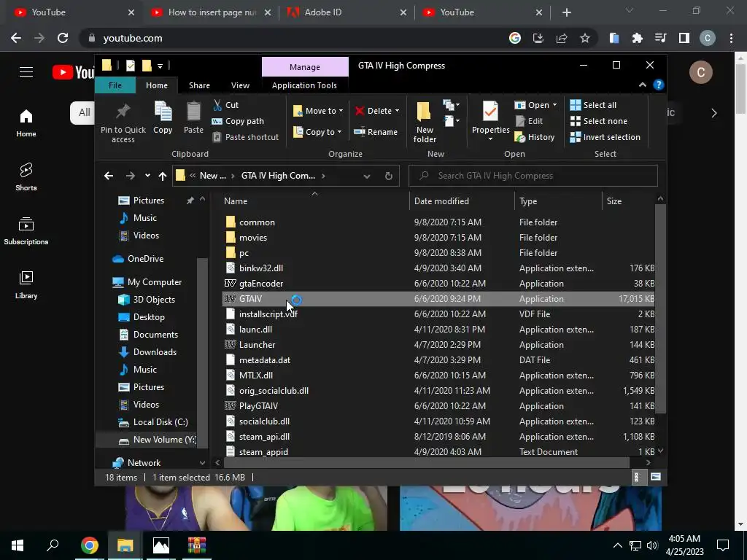This screenshot has height=560, width=747.
Task: Switch to large icons view in status bar
Action: tap(656, 477)
